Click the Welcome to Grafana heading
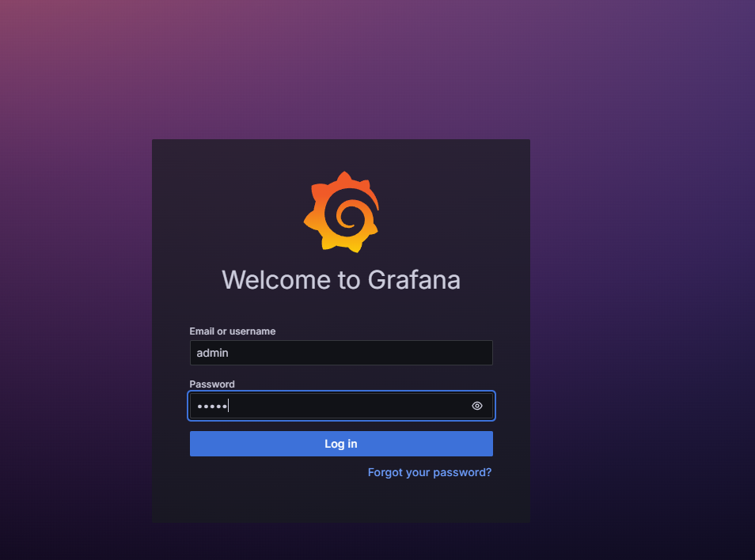755x560 pixels. click(341, 280)
